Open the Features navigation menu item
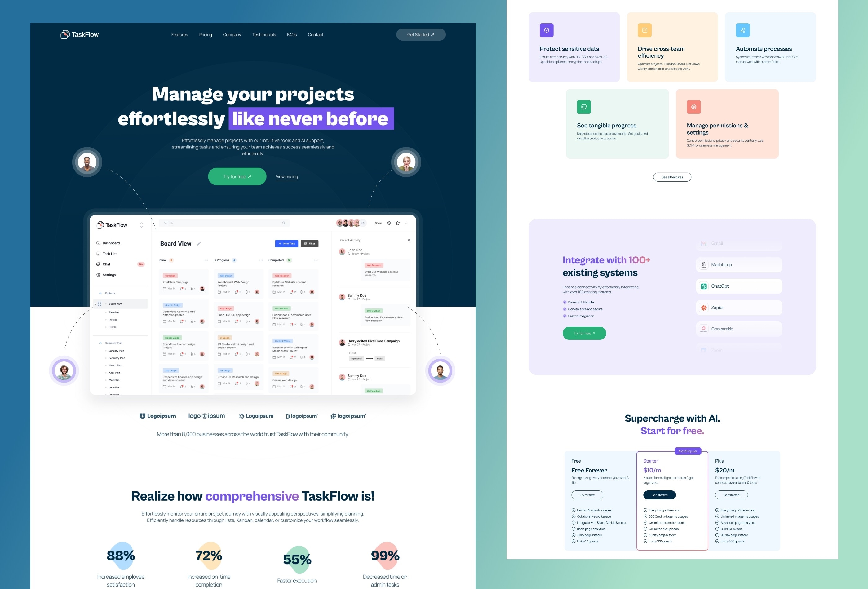Image resolution: width=868 pixels, height=589 pixels. coord(179,34)
